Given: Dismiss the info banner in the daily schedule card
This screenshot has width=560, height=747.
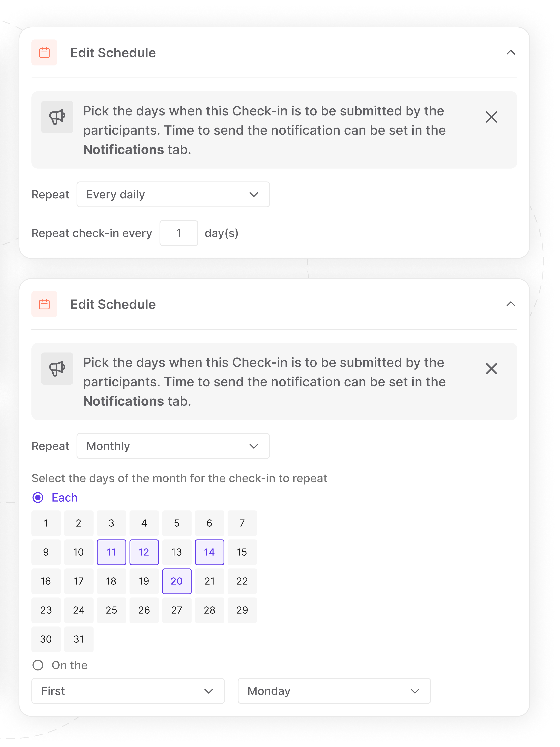Looking at the screenshot, I should coord(491,117).
